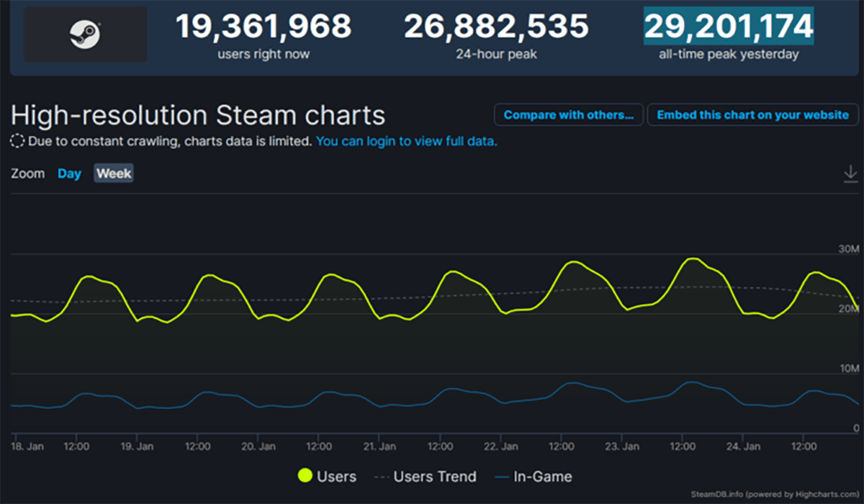Click Embed this chart on your website

753,115
